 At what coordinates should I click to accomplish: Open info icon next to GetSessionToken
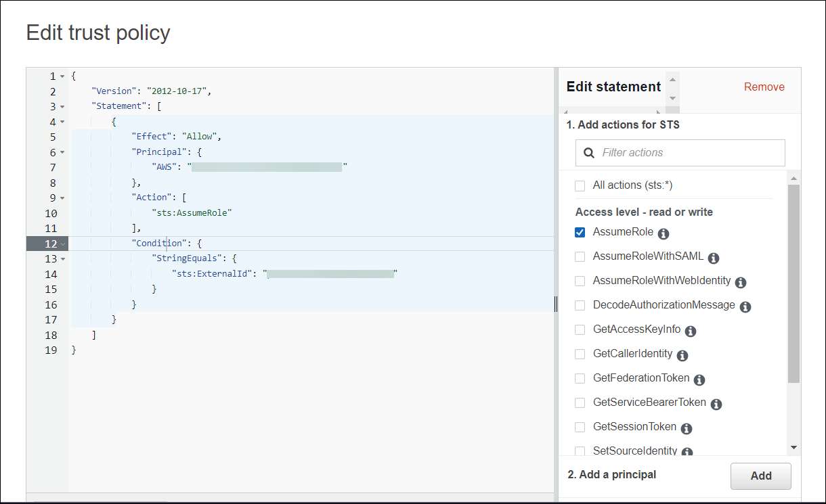687,428
